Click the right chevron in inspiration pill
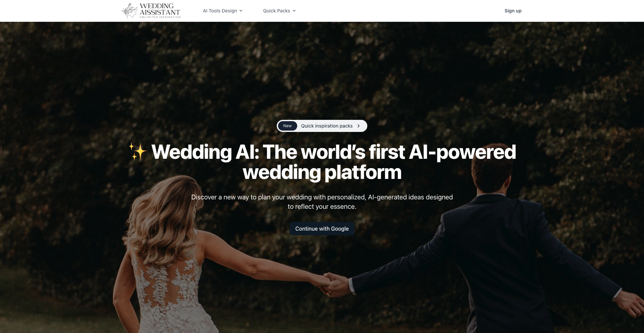This screenshot has height=333, width=644. pyautogui.click(x=359, y=126)
